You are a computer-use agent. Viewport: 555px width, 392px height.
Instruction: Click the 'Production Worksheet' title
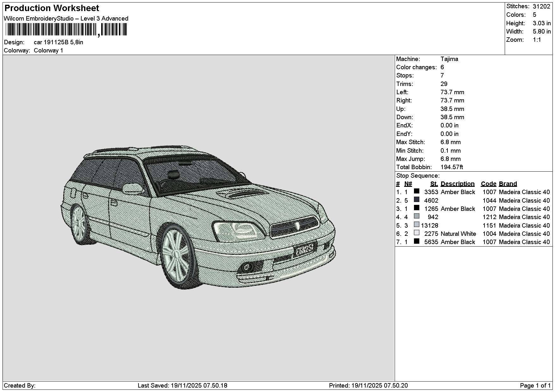click(52, 8)
